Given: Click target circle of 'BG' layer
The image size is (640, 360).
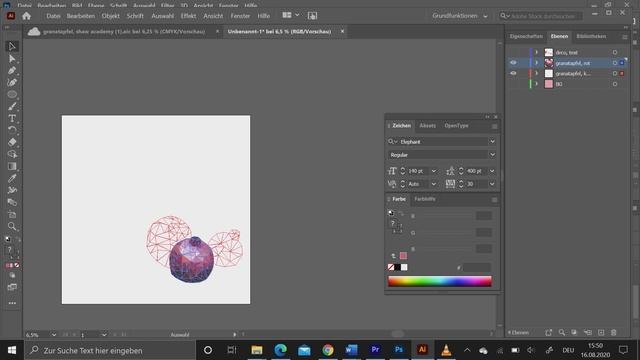Looking at the screenshot, I should pos(615,84).
